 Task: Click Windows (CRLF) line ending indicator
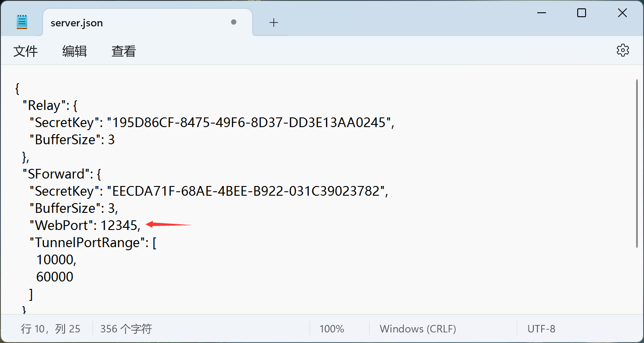pyautogui.click(x=418, y=329)
